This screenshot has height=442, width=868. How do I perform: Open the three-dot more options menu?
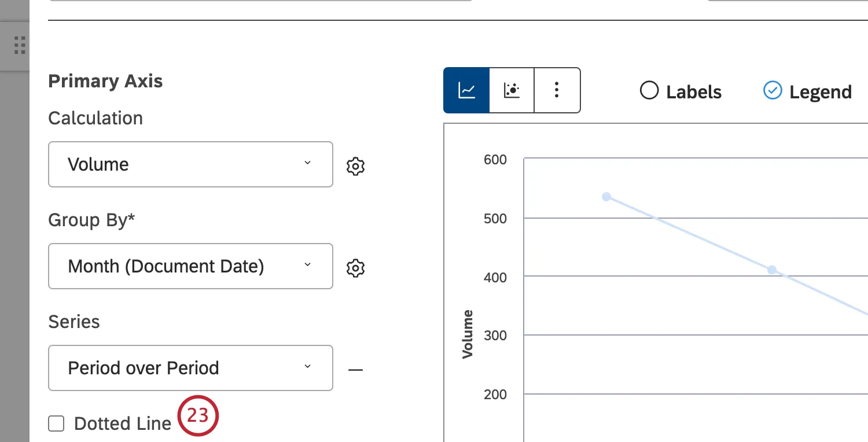pos(557,90)
